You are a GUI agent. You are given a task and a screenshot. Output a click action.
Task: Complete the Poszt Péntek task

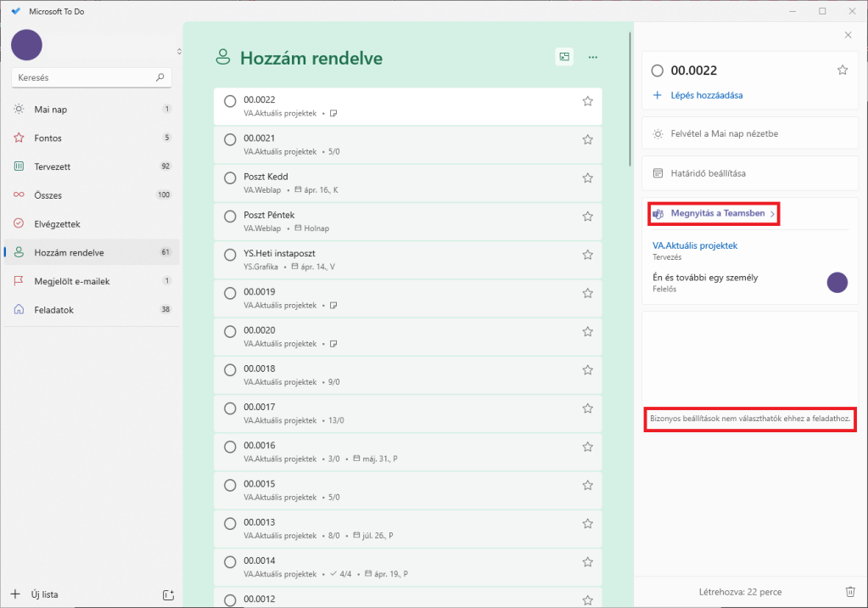[230, 217]
